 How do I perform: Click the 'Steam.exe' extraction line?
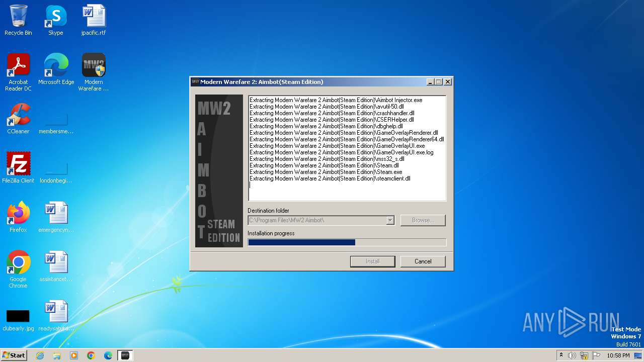(x=326, y=172)
